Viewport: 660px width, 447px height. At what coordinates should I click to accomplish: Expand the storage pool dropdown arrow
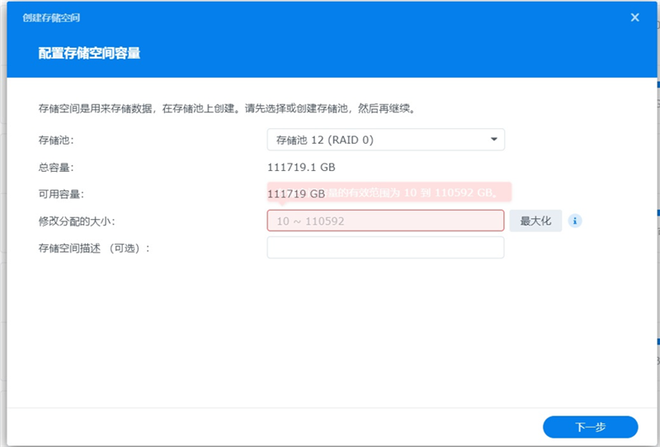point(493,139)
